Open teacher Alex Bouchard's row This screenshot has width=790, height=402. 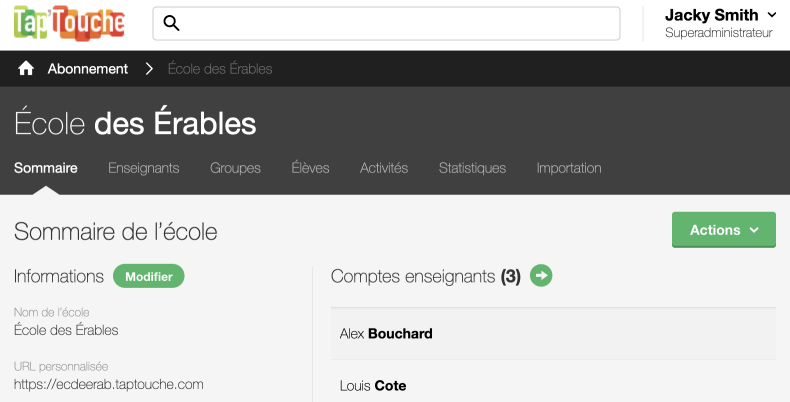tap(552, 333)
